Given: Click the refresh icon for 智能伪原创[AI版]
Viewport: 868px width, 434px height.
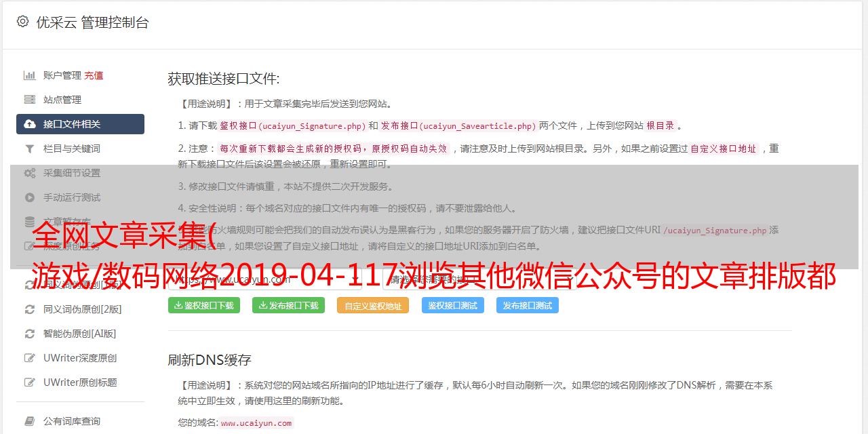Looking at the screenshot, I should click(30, 334).
